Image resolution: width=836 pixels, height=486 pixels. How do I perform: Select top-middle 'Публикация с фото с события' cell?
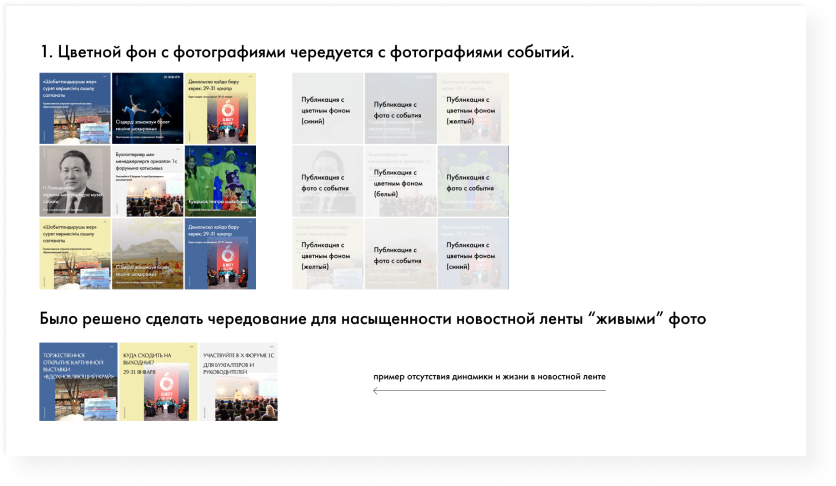tap(400, 109)
